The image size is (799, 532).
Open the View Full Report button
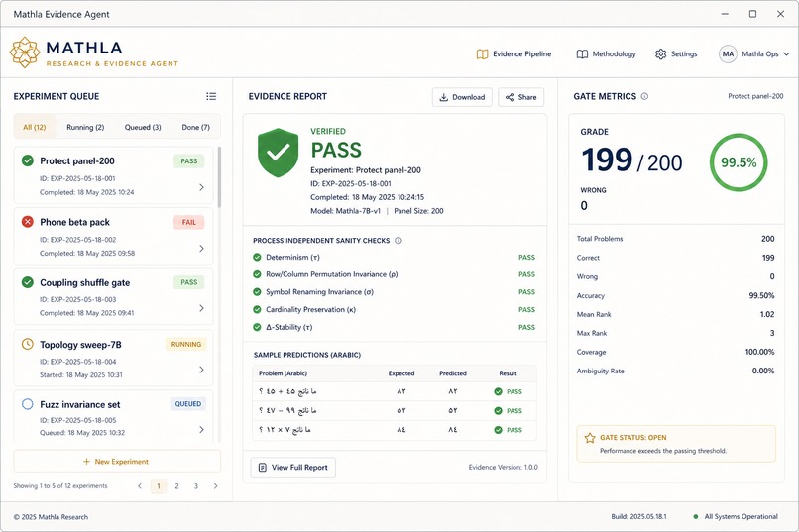coord(293,467)
